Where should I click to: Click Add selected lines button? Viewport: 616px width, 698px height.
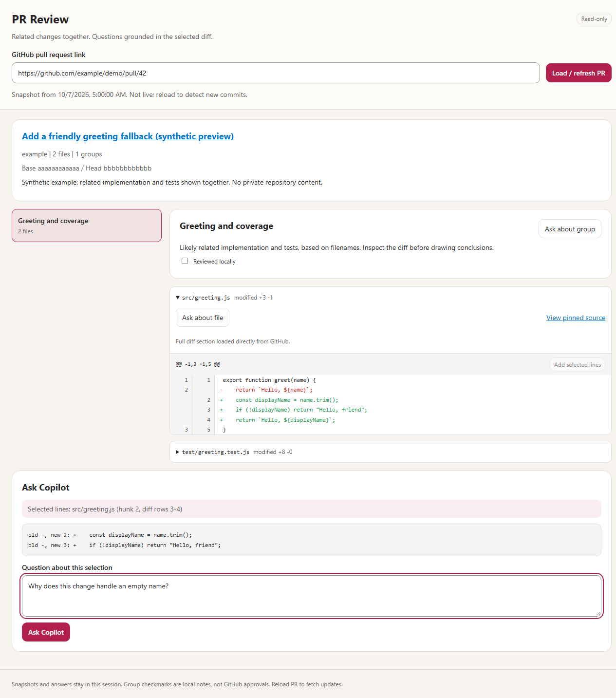[578, 365]
